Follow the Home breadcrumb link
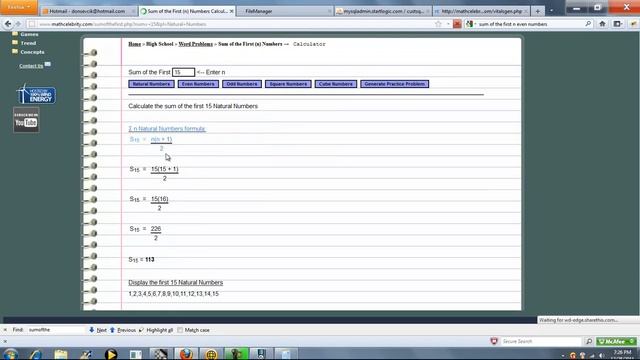 [x=134, y=44]
